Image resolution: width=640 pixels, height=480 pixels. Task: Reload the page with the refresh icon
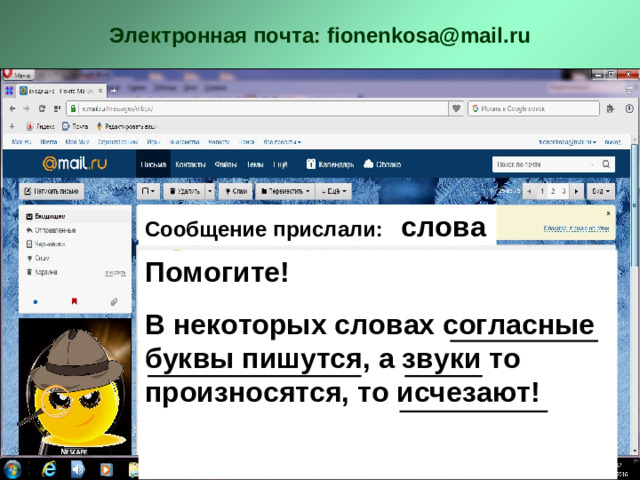(x=42, y=109)
